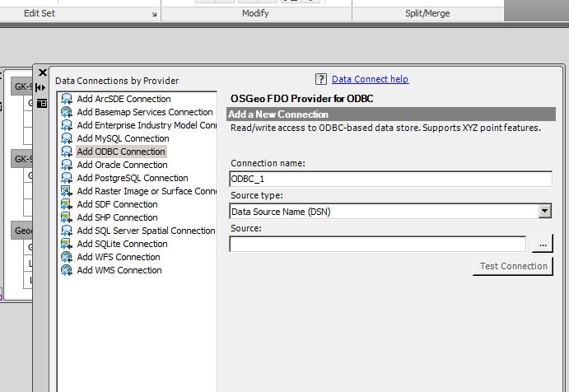Expand the Edit Set panel launcher arrow
The image size is (569, 392).
[154, 15]
